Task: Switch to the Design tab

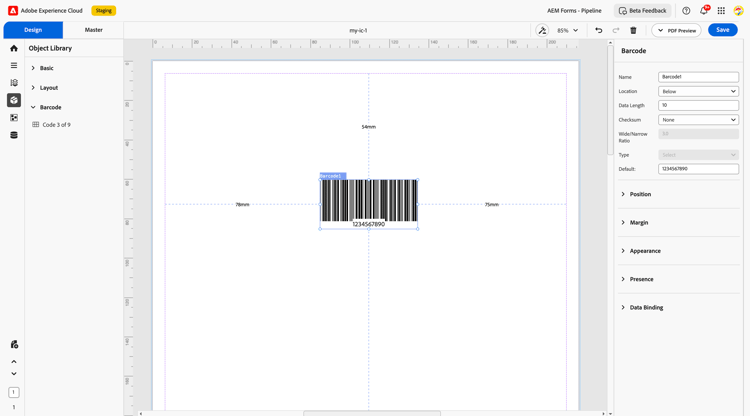Action: [x=33, y=30]
